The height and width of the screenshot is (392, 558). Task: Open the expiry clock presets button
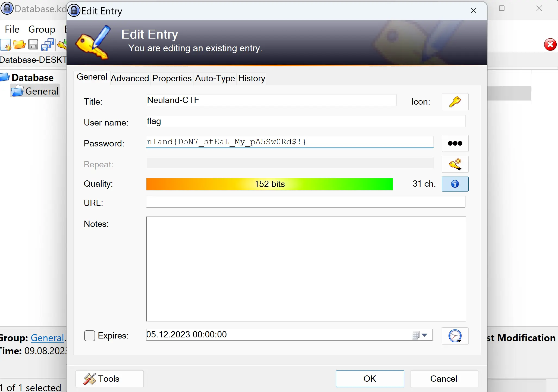point(455,336)
